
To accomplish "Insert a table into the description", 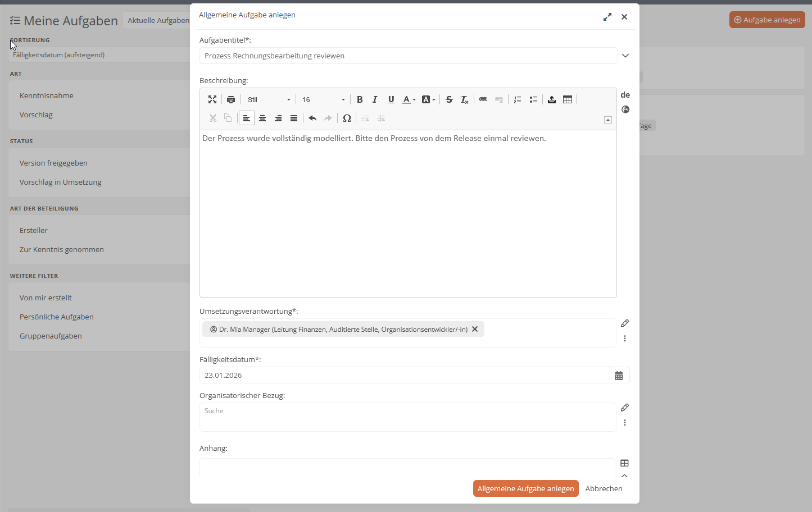I will point(568,99).
